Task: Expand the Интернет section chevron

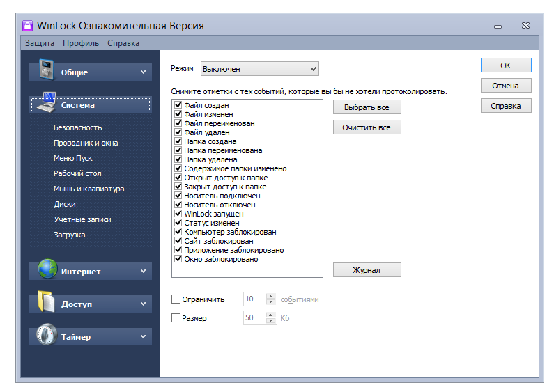Action: (x=143, y=271)
